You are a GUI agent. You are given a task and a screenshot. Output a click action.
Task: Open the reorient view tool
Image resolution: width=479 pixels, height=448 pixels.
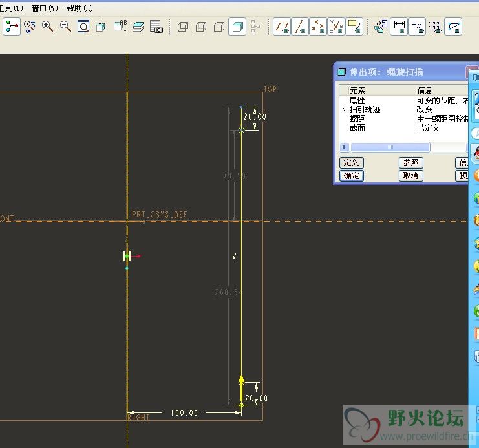coord(101,27)
